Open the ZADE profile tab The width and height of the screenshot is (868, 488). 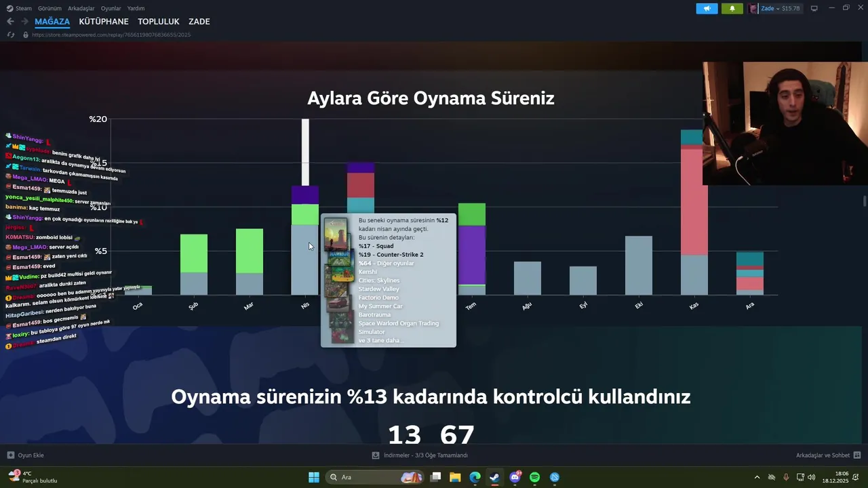click(x=199, y=22)
